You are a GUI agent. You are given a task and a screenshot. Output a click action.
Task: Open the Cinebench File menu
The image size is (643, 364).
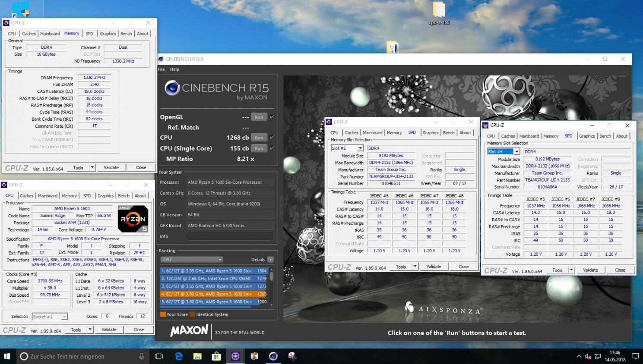[161, 69]
